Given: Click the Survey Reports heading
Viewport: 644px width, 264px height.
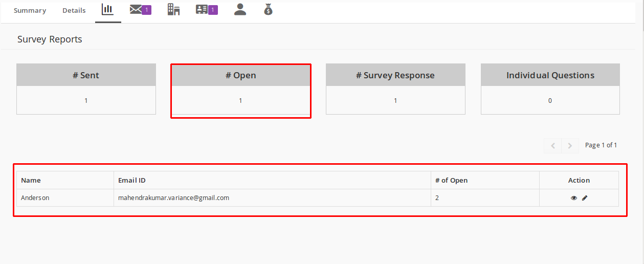Looking at the screenshot, I should tap(50, 39).
